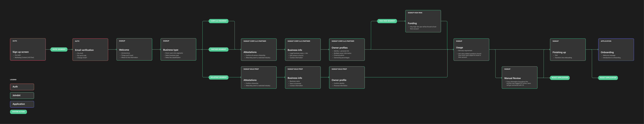Select the Auth legend box

pos(22,87)
